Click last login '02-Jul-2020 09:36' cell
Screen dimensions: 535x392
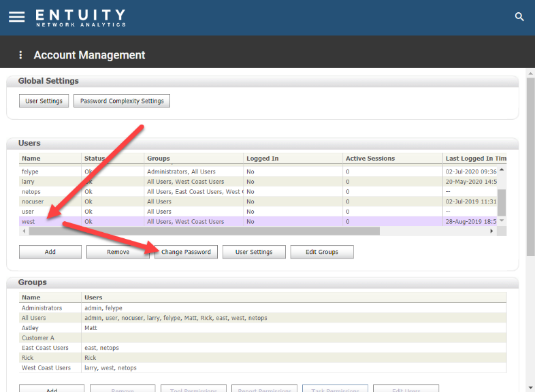point(471,171)
